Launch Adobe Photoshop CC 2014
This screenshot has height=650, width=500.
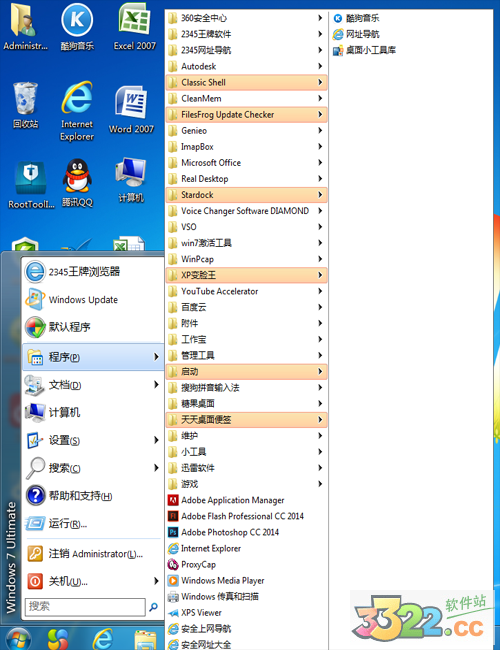click(247, 532)
